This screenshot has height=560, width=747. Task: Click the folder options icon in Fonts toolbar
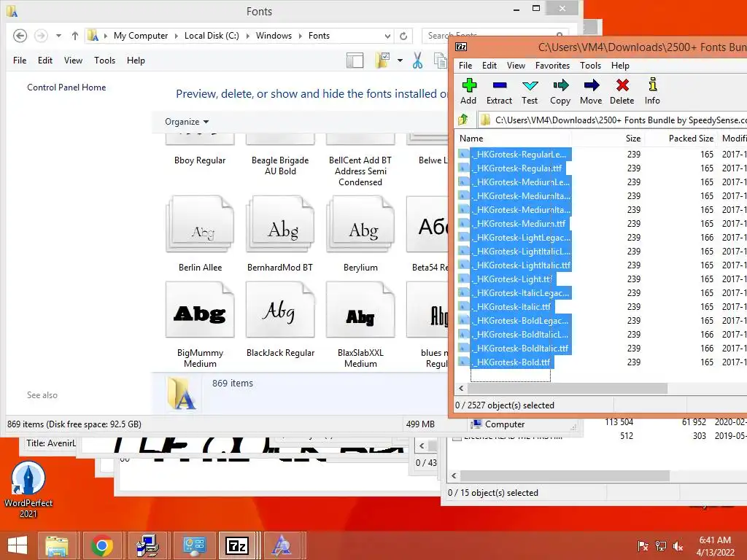[382, 61]
